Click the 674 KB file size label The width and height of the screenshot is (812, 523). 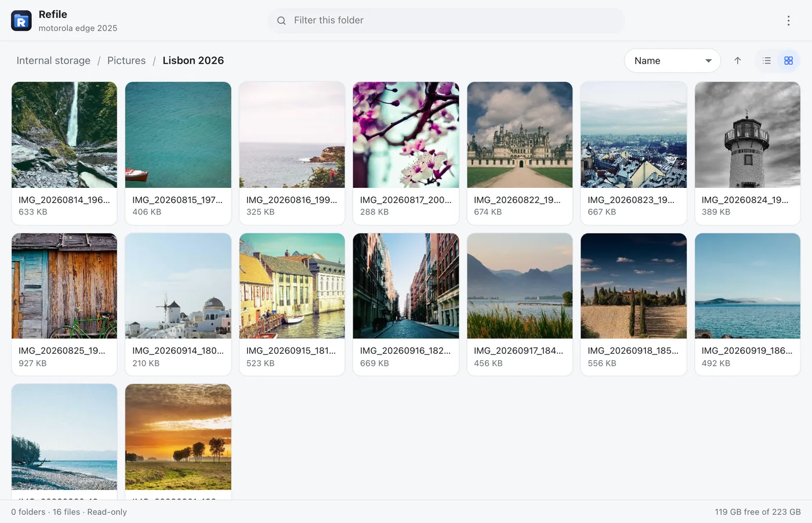pyautogui.click(x=488, y=212)
